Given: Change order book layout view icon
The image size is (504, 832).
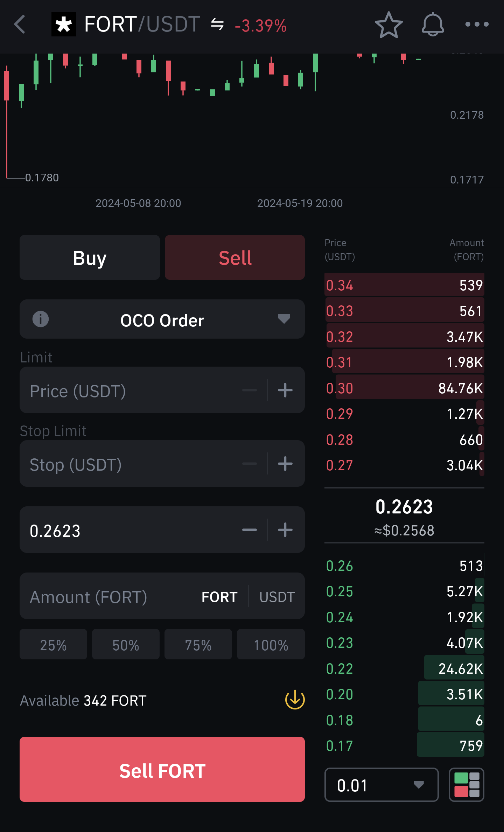Looking at the screenshot, I should (466, 785).
